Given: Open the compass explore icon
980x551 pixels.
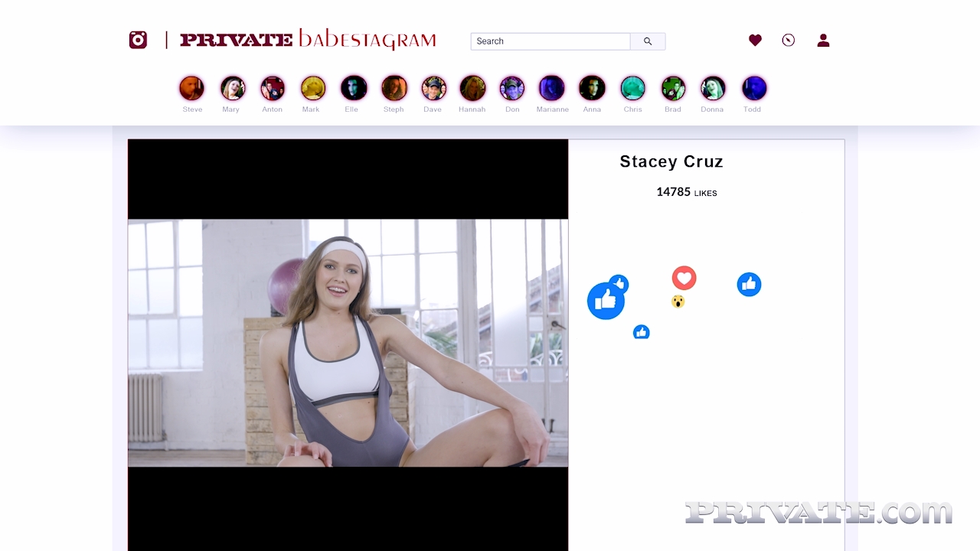Looking at the screenshot, I should click(789, 41).
